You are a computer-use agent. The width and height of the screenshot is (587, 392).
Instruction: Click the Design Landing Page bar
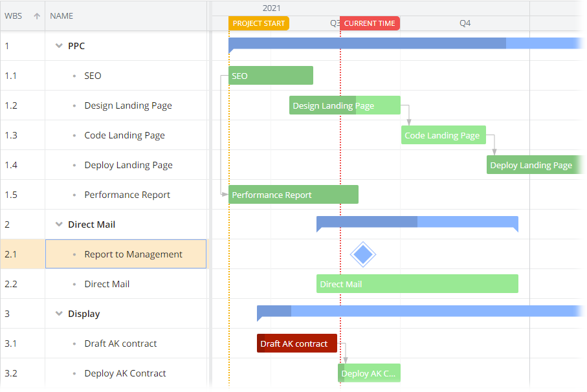[x=344, y=105]
